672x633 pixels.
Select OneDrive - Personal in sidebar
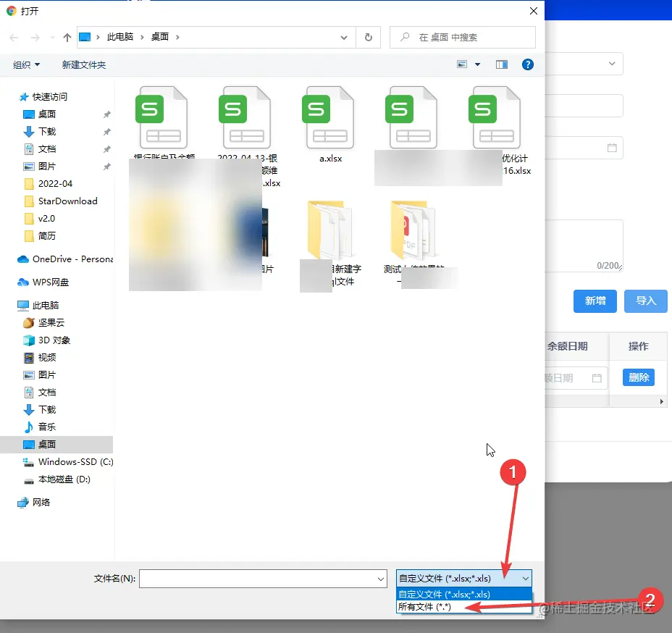[x=64, y=259]
